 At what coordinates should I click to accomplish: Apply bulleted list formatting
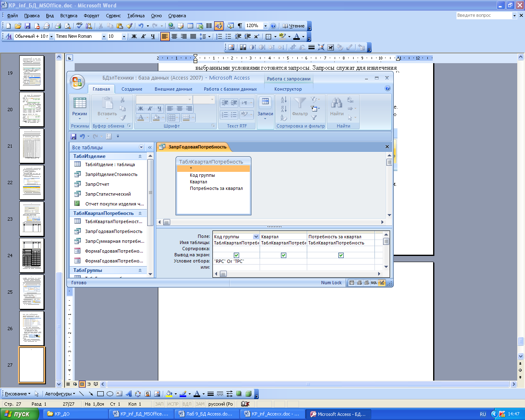click(x=228, y=37)
